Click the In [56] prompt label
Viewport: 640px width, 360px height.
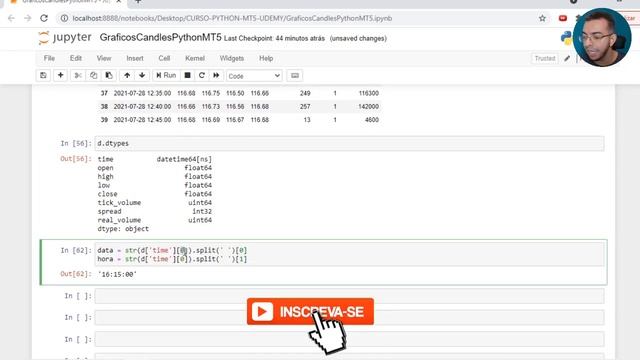point(76,144)
